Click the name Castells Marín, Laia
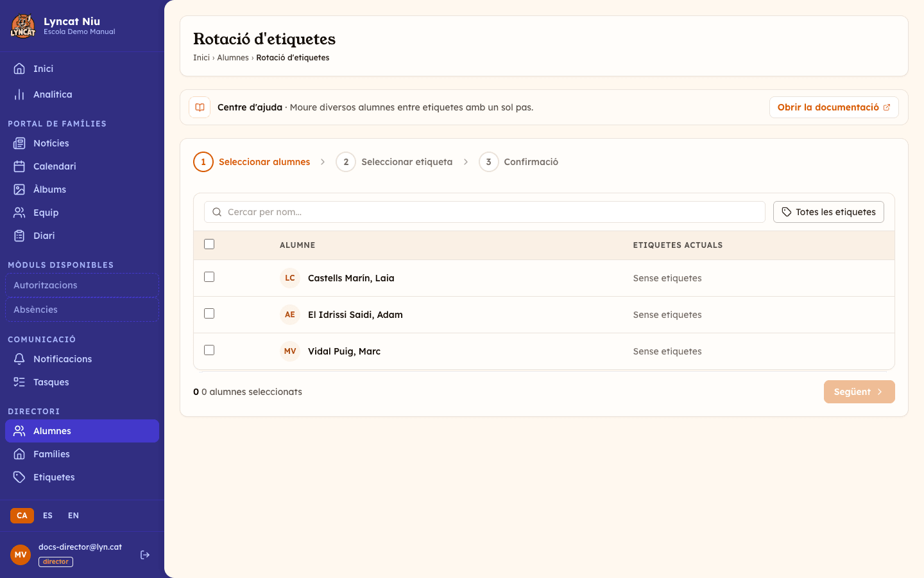Viewport: 924px width, 578px height. tap(351, 278)
